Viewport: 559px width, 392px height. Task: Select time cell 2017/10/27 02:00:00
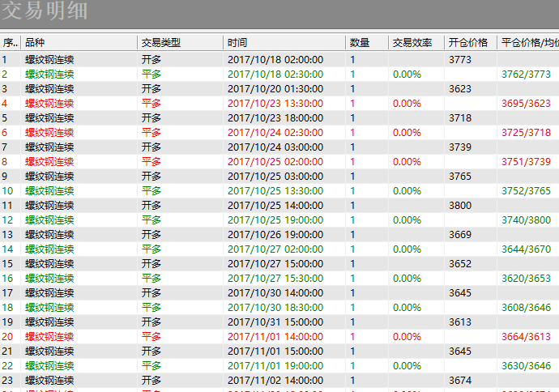pyautogui.click(x=275, y=249)
